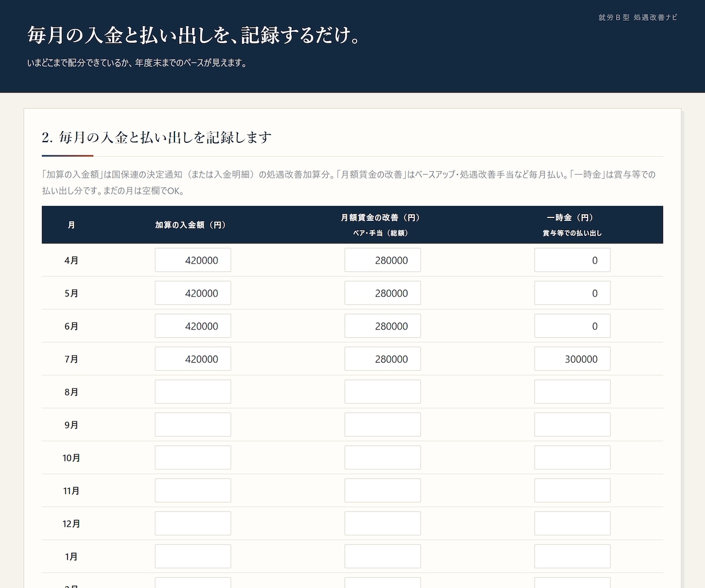705x588 pixels.
Task: Click the 7月 一時金 field showing 300000
Action: [x=572, y=359]
